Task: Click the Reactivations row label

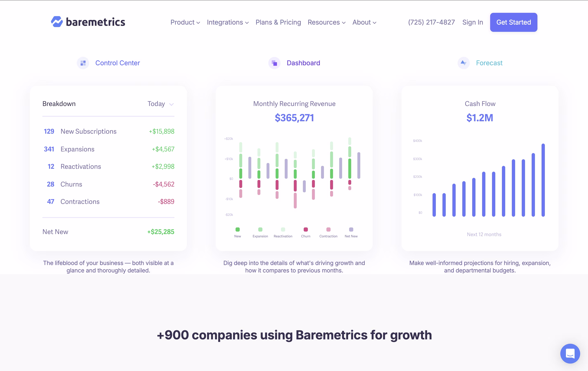Action: point(81,166)
